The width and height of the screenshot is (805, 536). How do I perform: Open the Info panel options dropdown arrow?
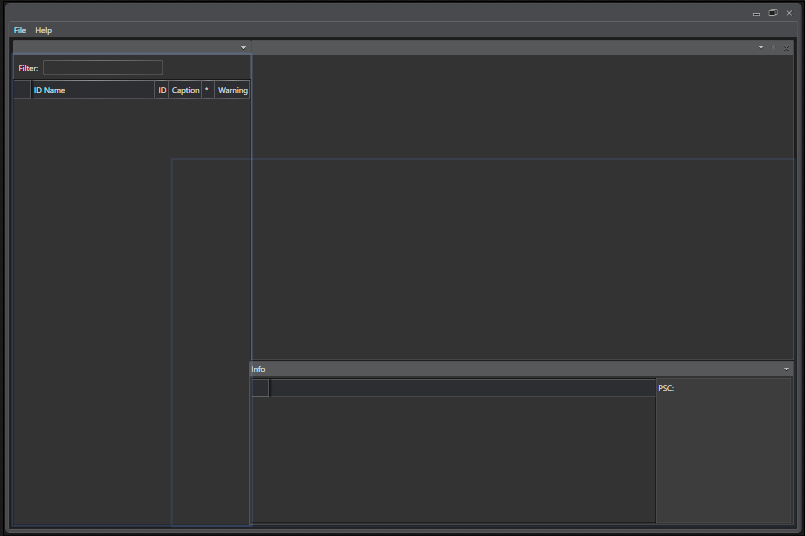click(786, 369)
